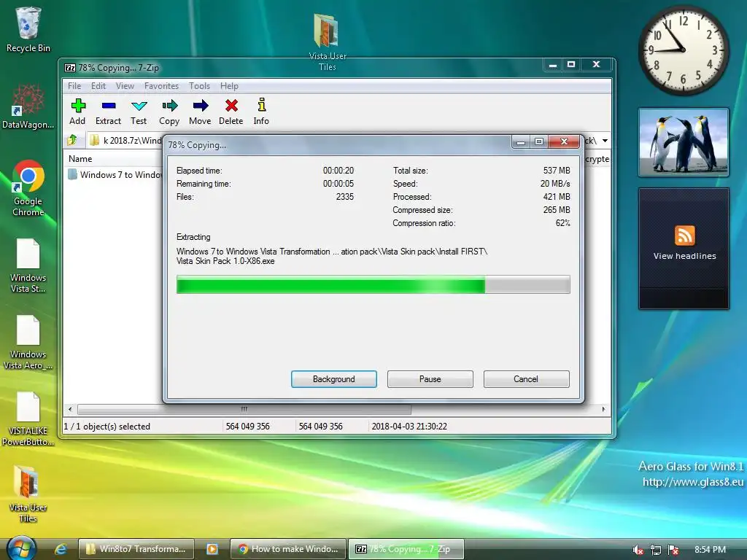Open the File menu in 7-Zip

(x=74, y=86)
